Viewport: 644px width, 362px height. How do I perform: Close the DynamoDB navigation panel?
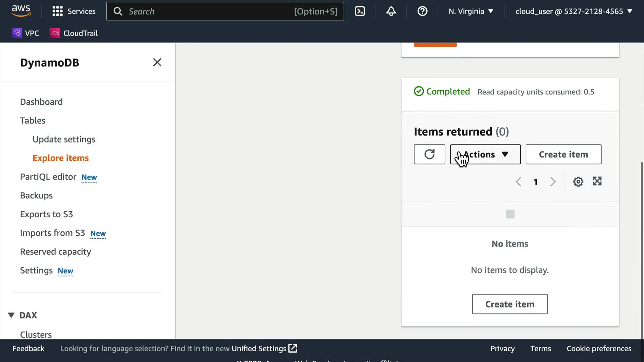pos(157,62)
